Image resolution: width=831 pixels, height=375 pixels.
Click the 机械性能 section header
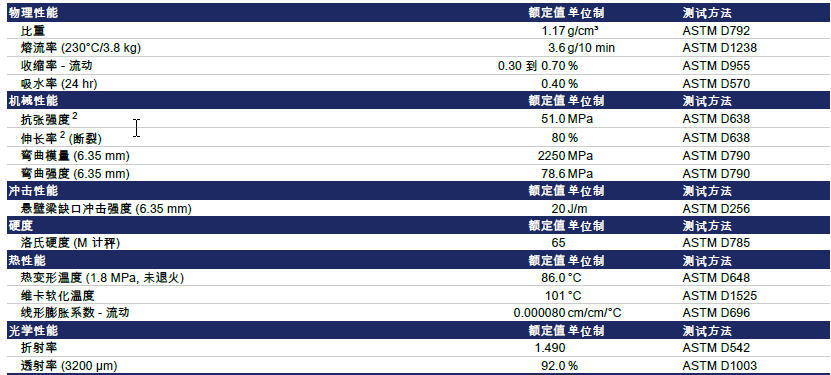click(33, 101)
